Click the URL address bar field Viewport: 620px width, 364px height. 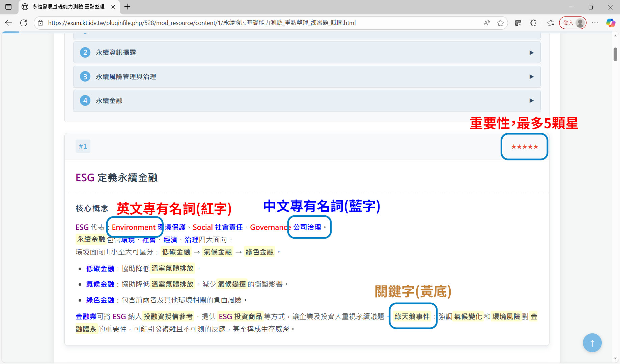coord(263,23)
